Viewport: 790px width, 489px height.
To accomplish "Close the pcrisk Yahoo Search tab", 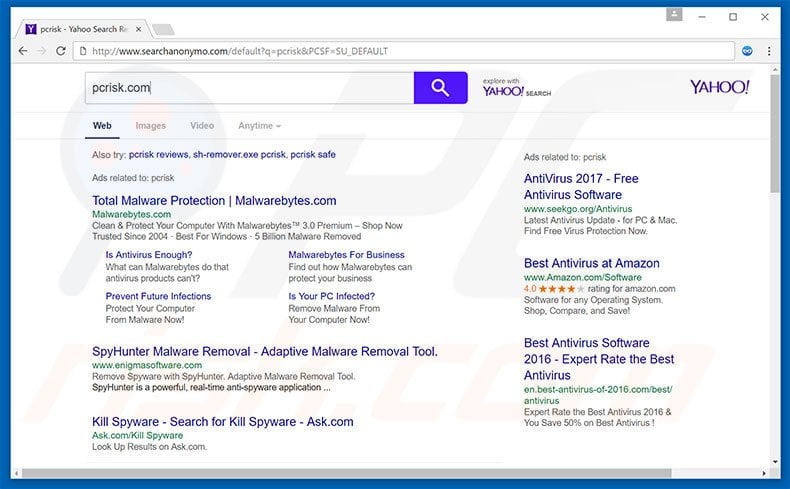I will click(138, 29).
